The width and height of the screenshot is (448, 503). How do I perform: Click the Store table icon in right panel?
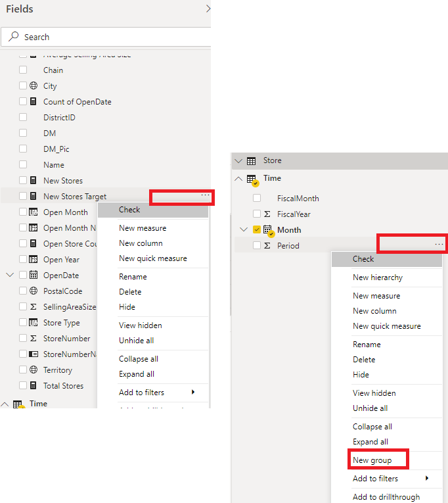(x=251, y=161)
